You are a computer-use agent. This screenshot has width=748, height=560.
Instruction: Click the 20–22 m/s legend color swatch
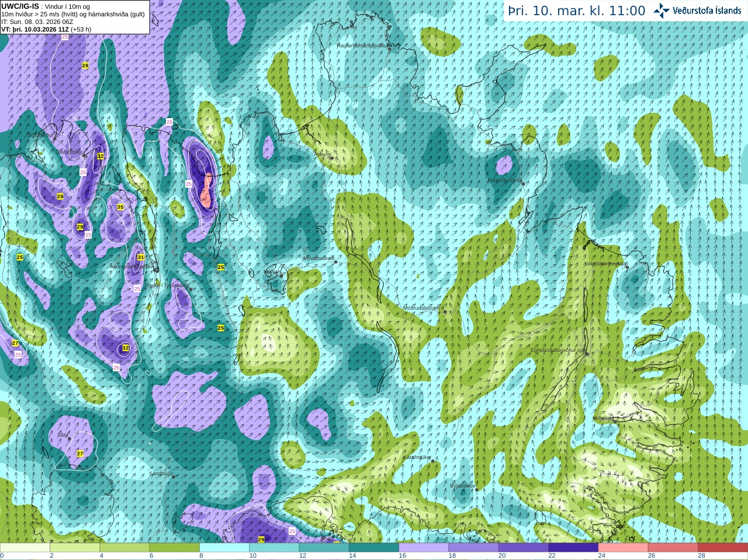pyautogui.click(x=523, y=548)
